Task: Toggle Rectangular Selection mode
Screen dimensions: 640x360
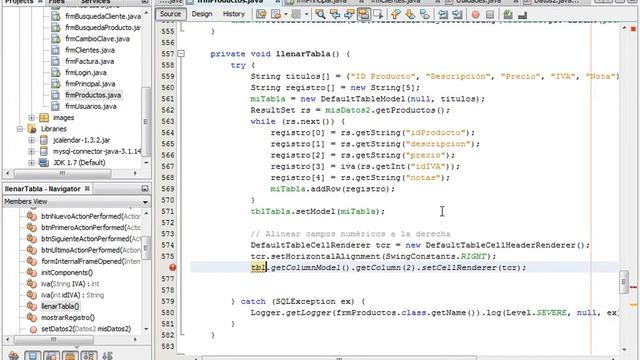Action: tap(378, 15)
